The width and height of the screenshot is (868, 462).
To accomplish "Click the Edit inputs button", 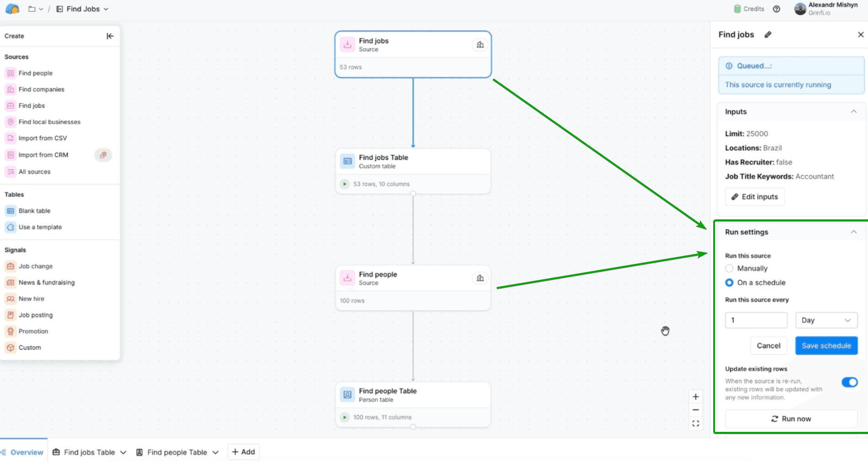I will 754,196.
